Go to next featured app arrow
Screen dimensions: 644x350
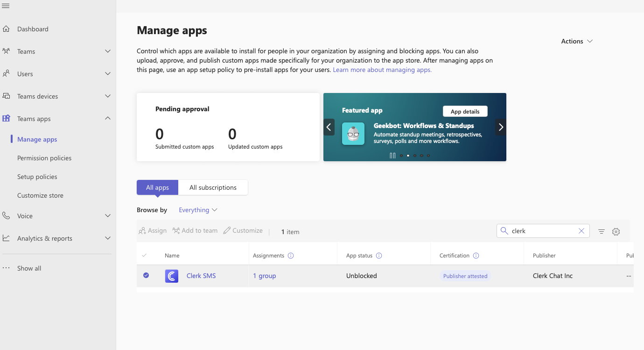(x=501, y=127)
